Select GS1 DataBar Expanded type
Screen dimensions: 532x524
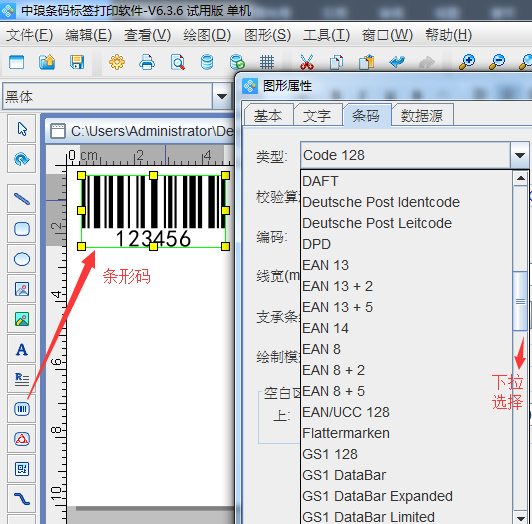coord(407,497)
